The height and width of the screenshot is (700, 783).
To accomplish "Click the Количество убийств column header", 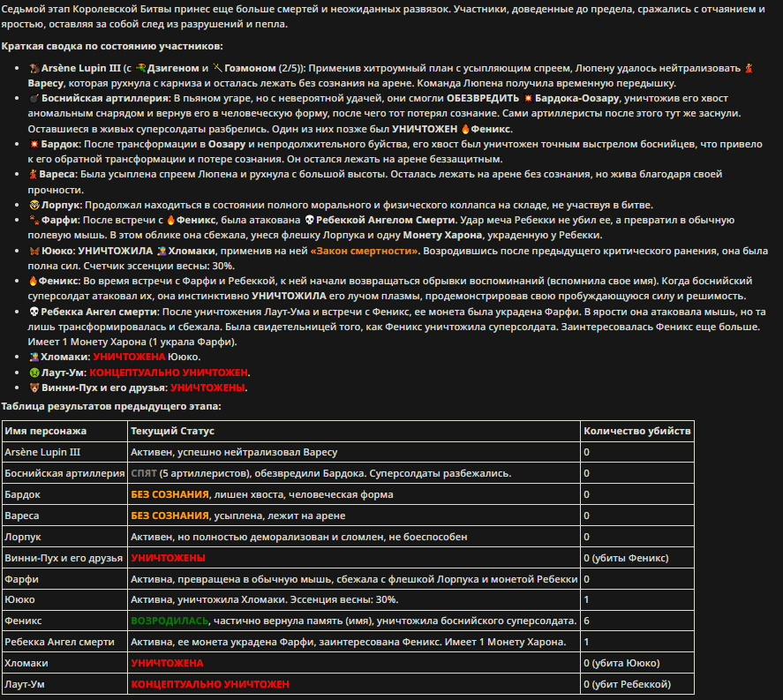I will 637,431.
